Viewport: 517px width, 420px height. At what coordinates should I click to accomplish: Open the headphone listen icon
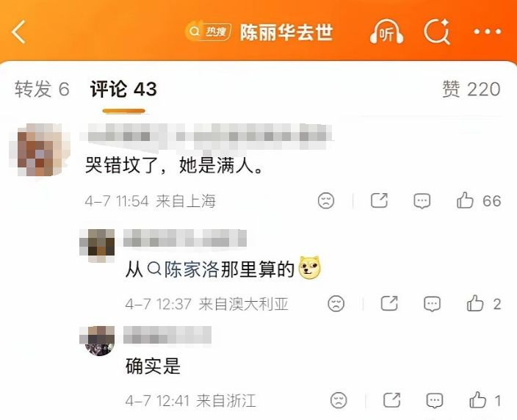[x=387, y=32]
